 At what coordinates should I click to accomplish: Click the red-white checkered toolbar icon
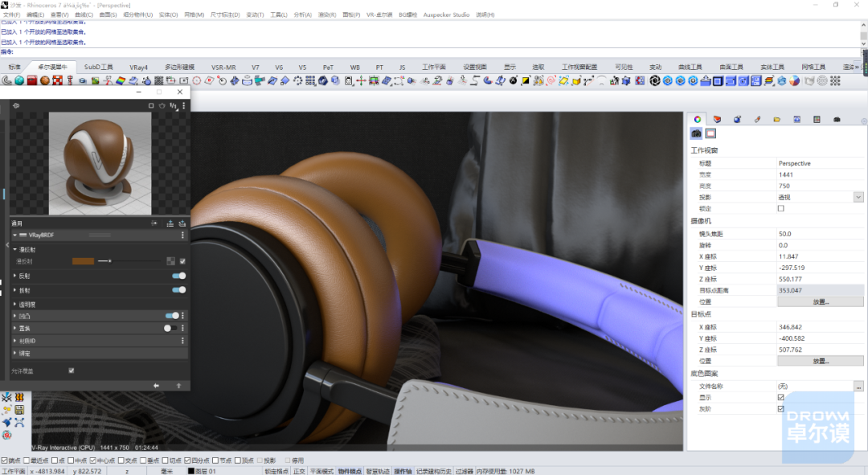58,81
